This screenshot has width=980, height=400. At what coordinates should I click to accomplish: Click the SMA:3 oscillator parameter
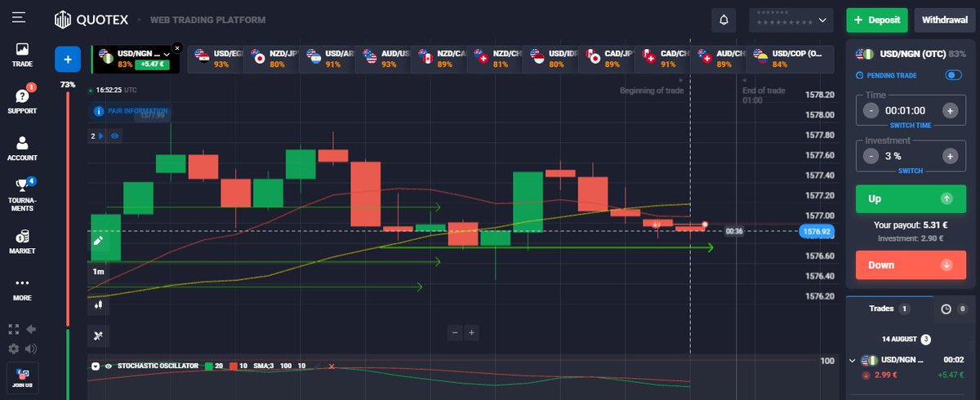point(262,366)
